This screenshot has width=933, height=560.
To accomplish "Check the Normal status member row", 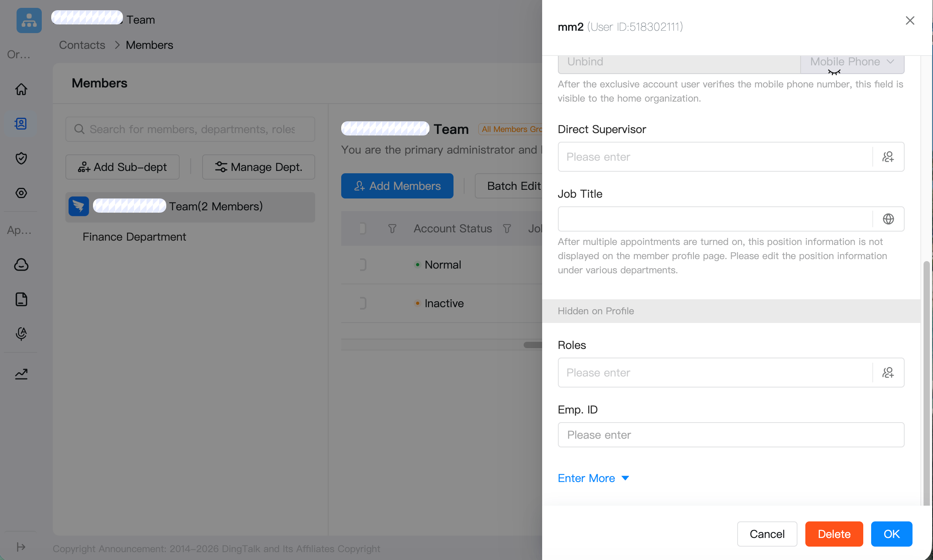I will click(x=363, y=265).
